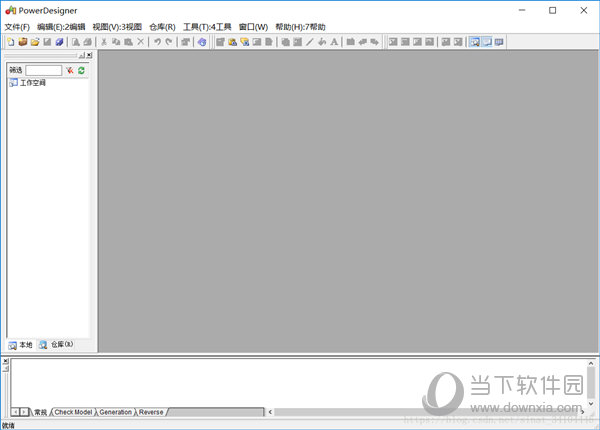Image resolution: width=600 pixels, height=430 pixels.
Task: Select the 常规 output tab
Action: [40, 412]
